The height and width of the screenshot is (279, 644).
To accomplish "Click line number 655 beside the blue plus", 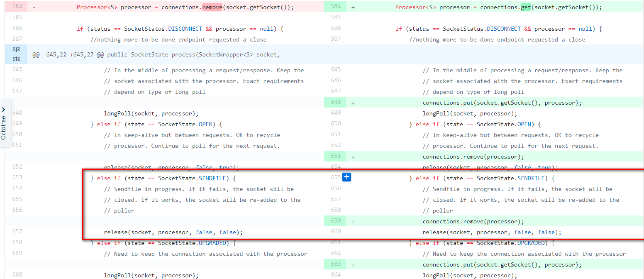I will (x=336, y=178).
